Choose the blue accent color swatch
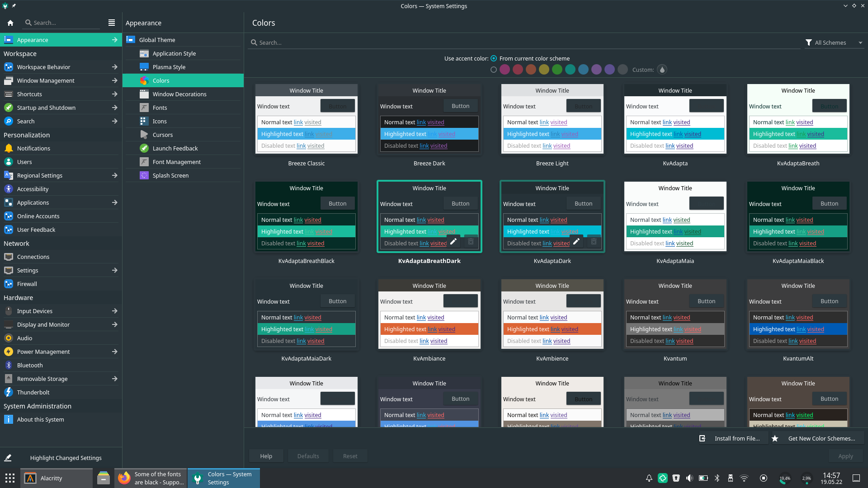Screen dimensions: 868x488 pos(584,70)
